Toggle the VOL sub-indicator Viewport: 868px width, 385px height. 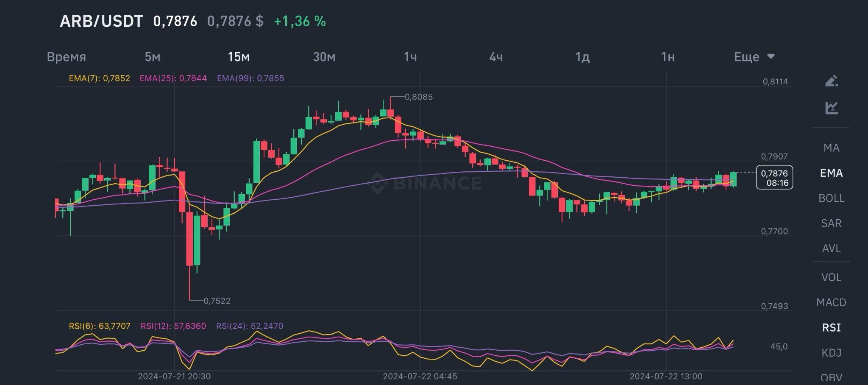click(x=832, y=277)
